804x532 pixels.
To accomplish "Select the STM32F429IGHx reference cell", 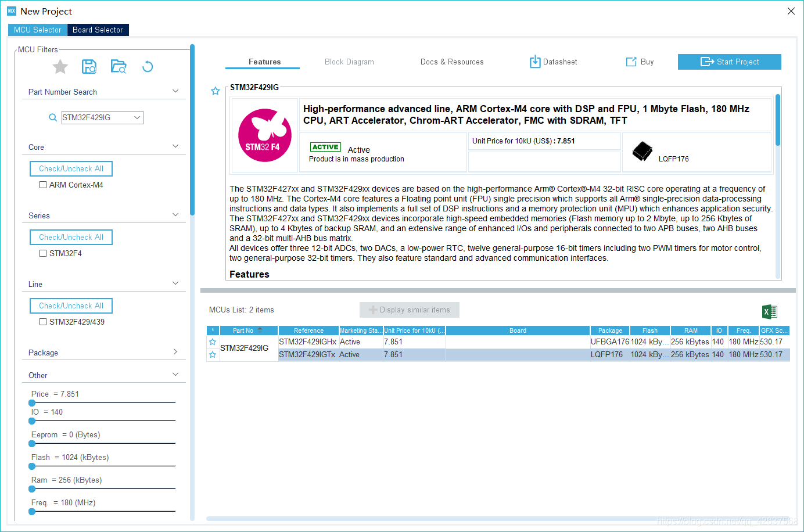I will [x=308, y=342].
